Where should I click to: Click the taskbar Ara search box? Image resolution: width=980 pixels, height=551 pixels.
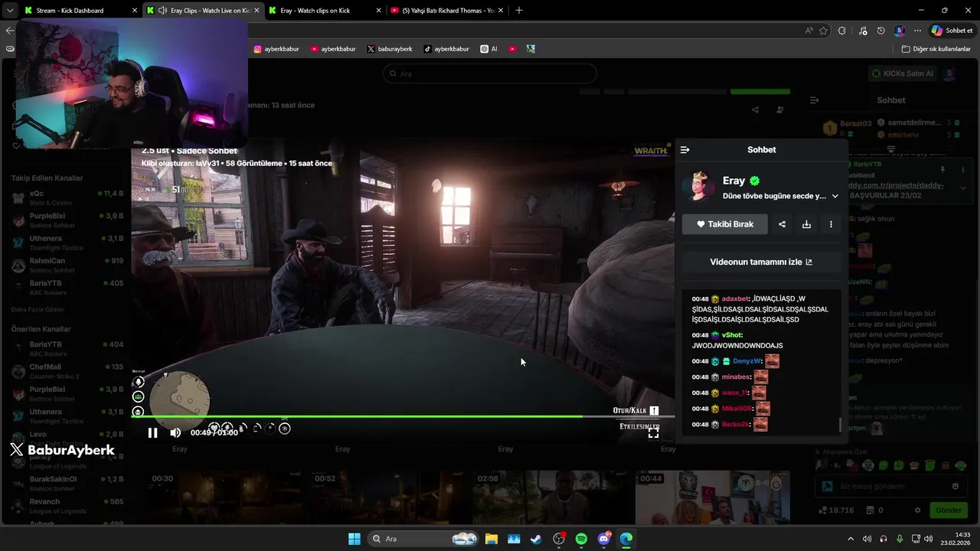(x=423, y=539)
